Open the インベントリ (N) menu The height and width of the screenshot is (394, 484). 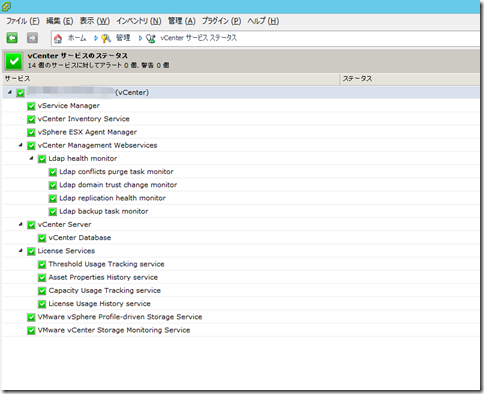click(x=139, y=21)
